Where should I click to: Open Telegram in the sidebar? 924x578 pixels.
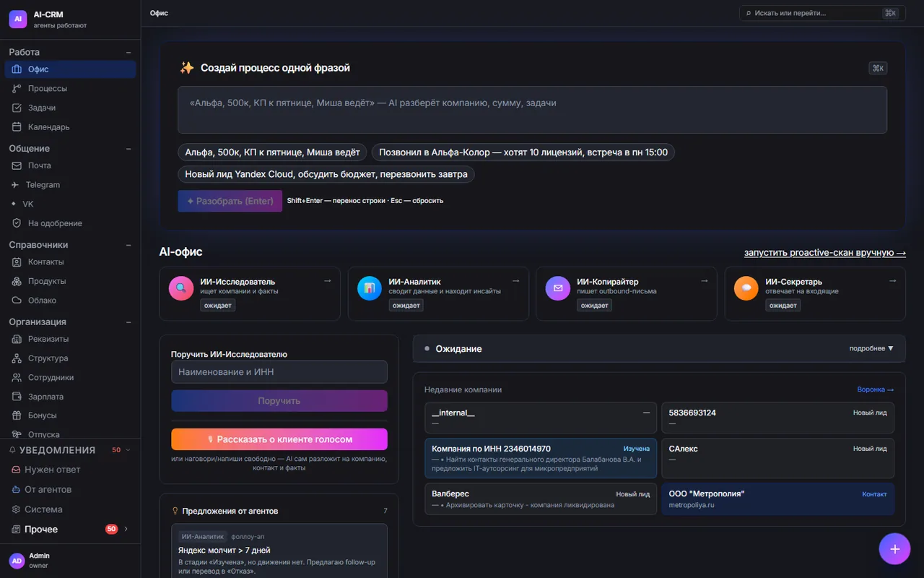pos(70,185)
